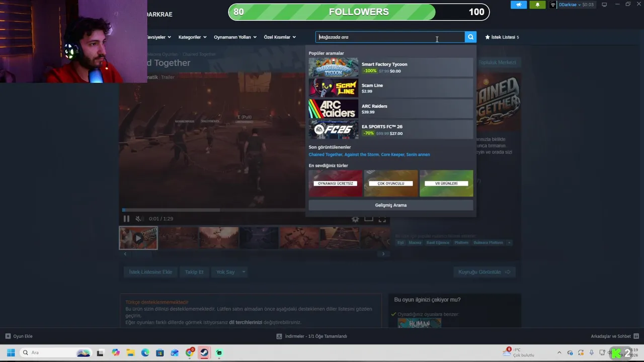Open Arkadaşlar ve Sohbet panel

click(614, 336)
